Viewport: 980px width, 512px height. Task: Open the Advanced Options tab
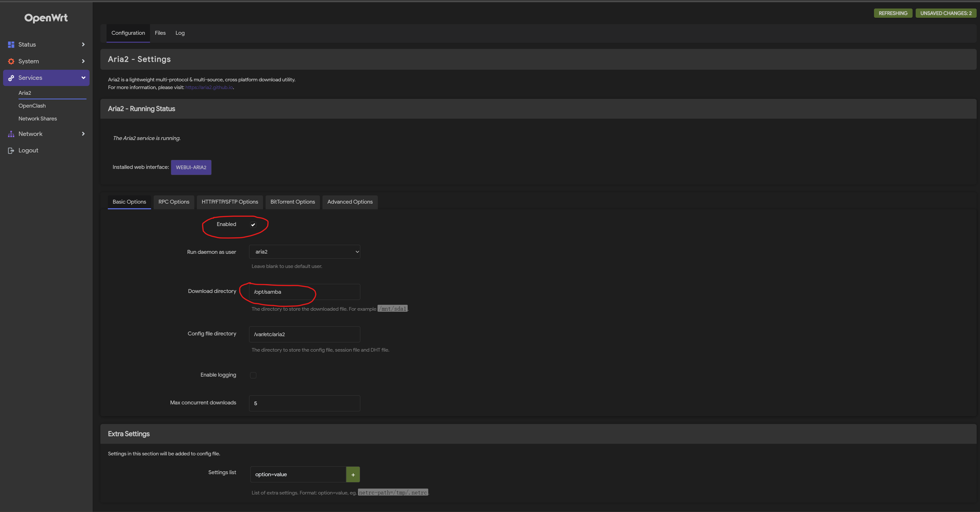pyautogui.click(x=350, y=202)
